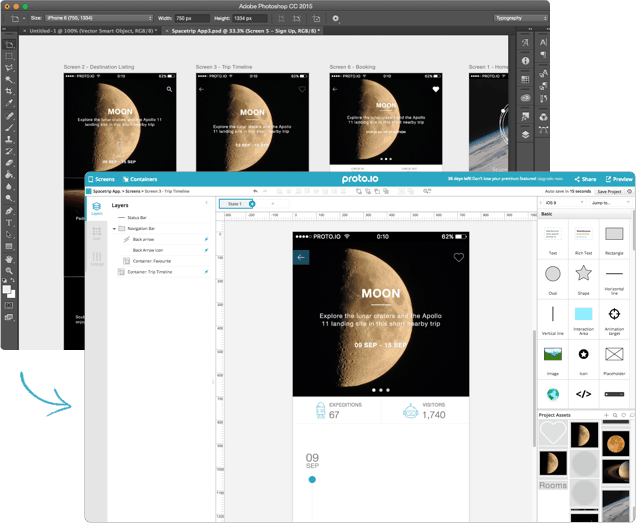Open the iOS 9 library dropdown
The height and width of the screenshot is (523, 636).
pyautogui.click(x=564, y=202)
